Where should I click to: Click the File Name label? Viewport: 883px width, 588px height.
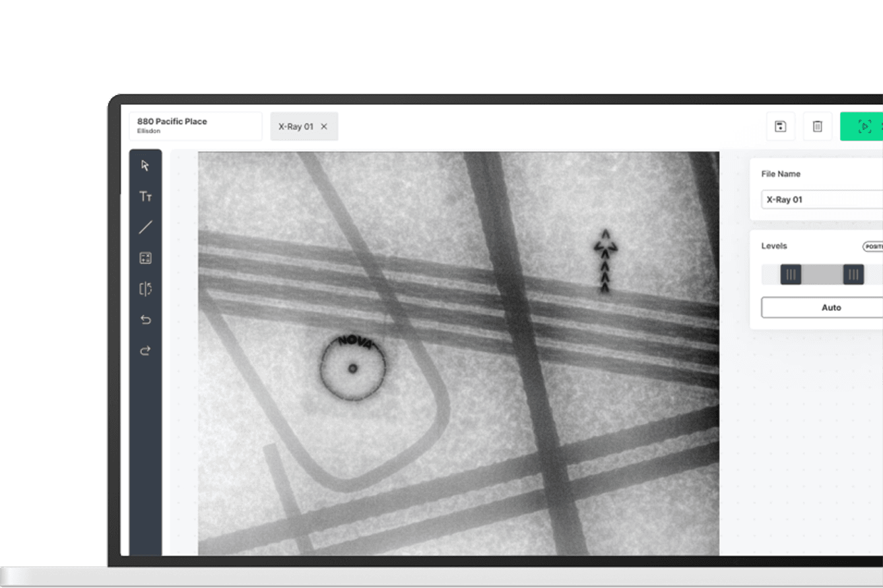[x=781, y=174]
